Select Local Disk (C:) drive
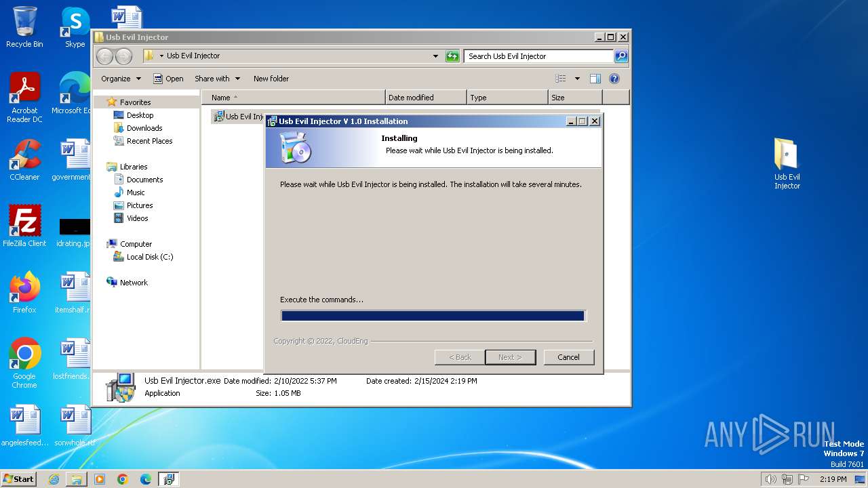868x488 pixels. click(x=150, y=257)
